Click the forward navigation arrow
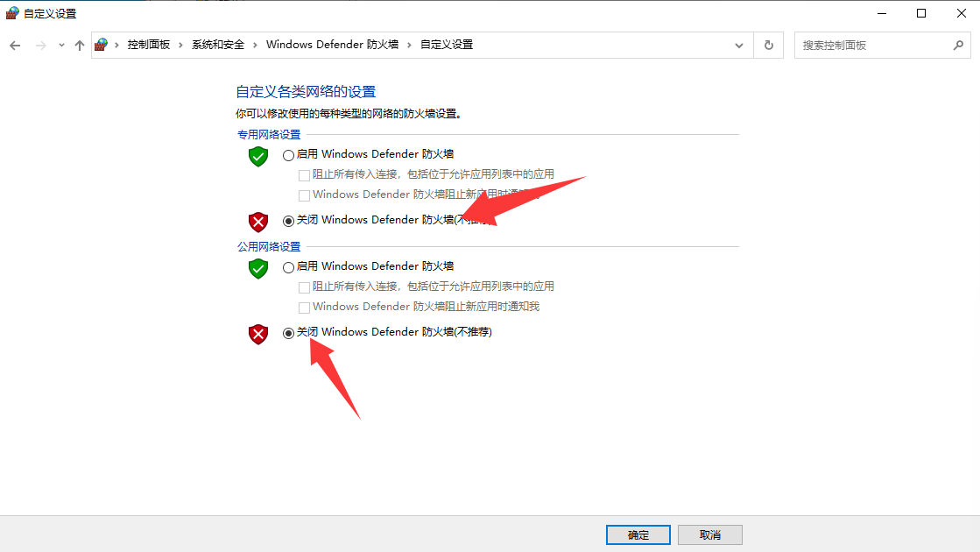This screenshot has height=552, width=980. tap(40, 45)
